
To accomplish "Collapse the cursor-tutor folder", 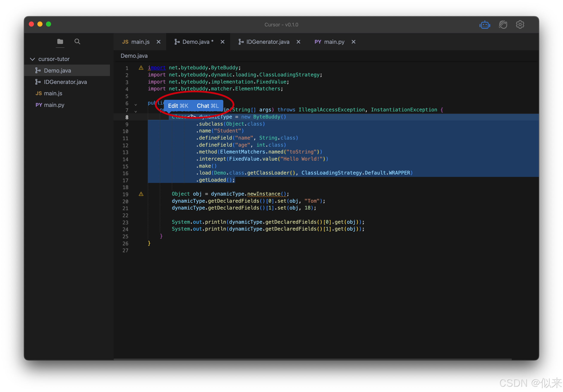I will [32, 59].
